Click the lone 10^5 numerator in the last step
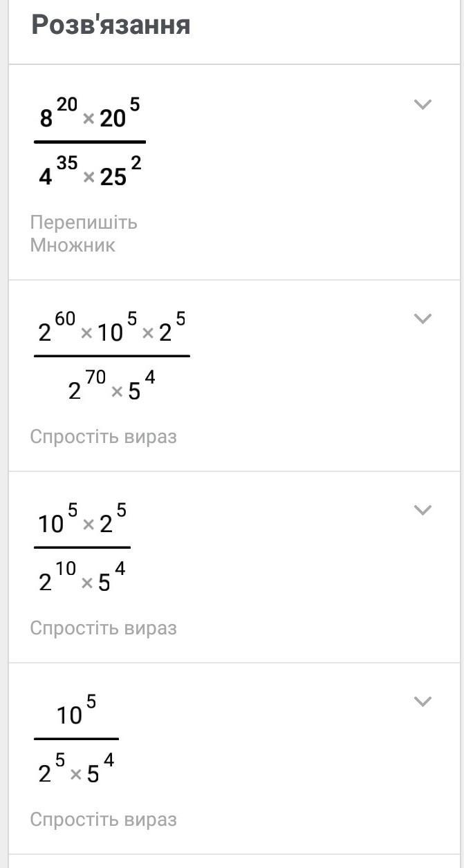Image resolution: width=464 pixels, height=868 pixels. (x=75, y=712)
